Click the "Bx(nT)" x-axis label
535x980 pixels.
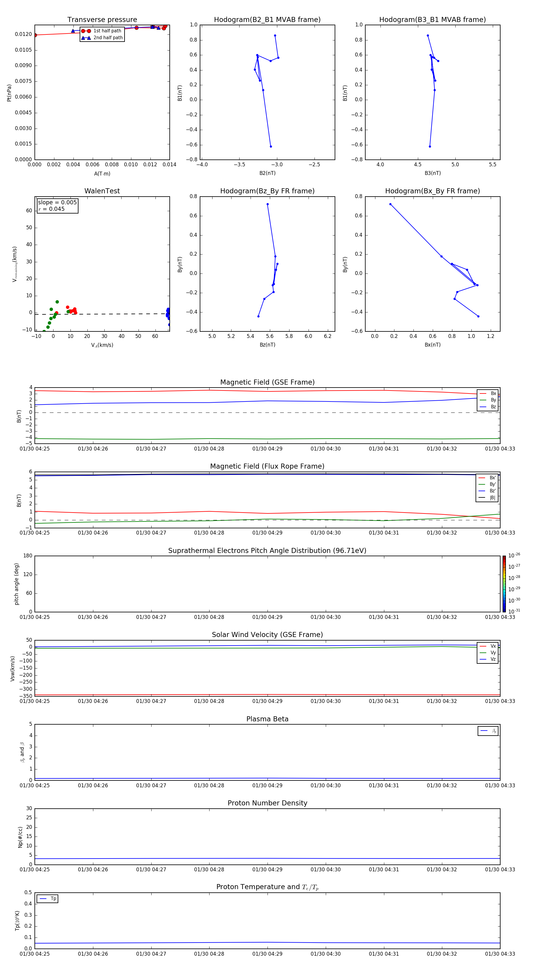click(432, 345)
